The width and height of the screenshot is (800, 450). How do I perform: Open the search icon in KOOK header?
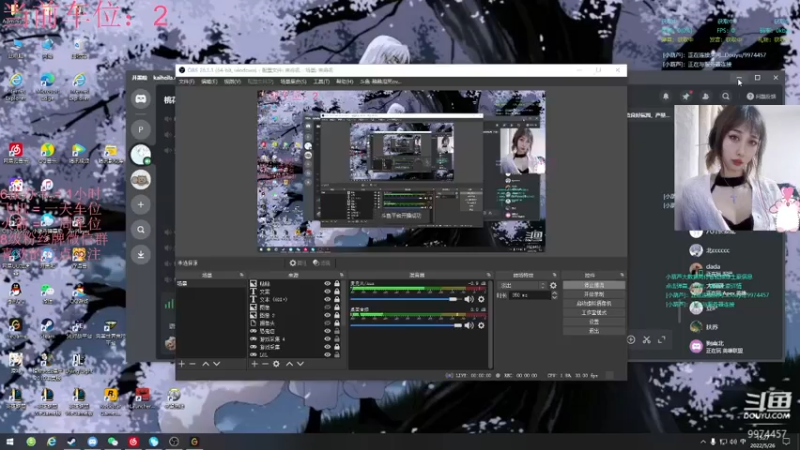click(x=726, y=96)
